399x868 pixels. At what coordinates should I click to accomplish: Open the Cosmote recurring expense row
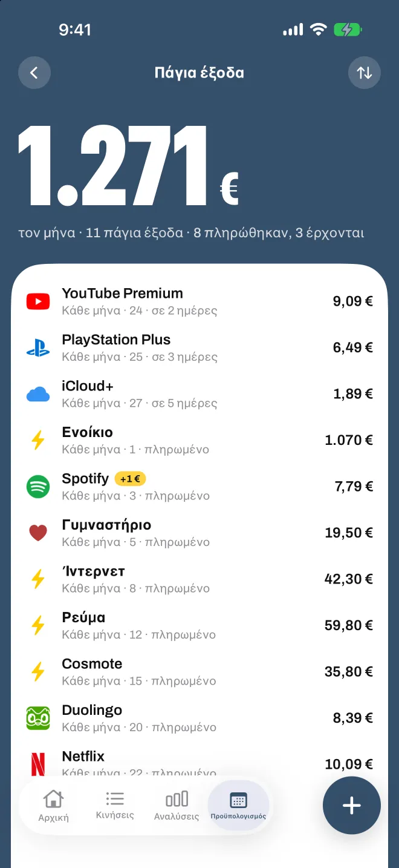tap(199, 672)
